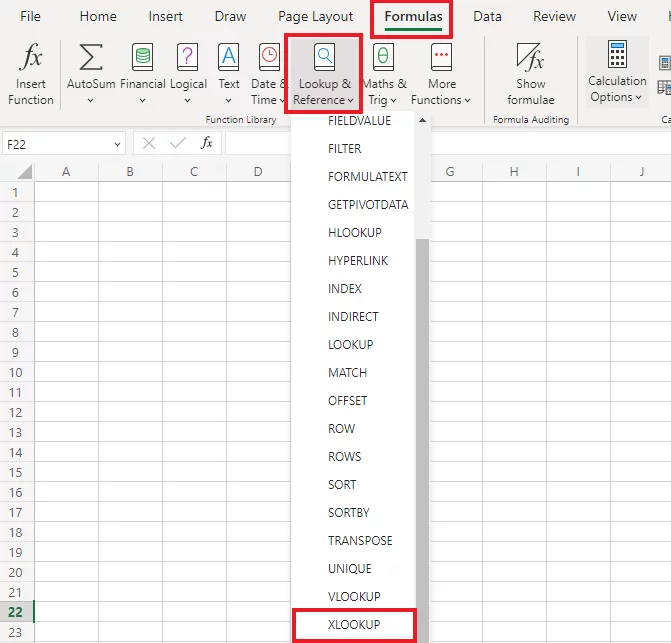The height and width of the screenshot is (643, 671).
Task: Switch to the Home tab
Action: pyautogui.click(x=98, y=16)
